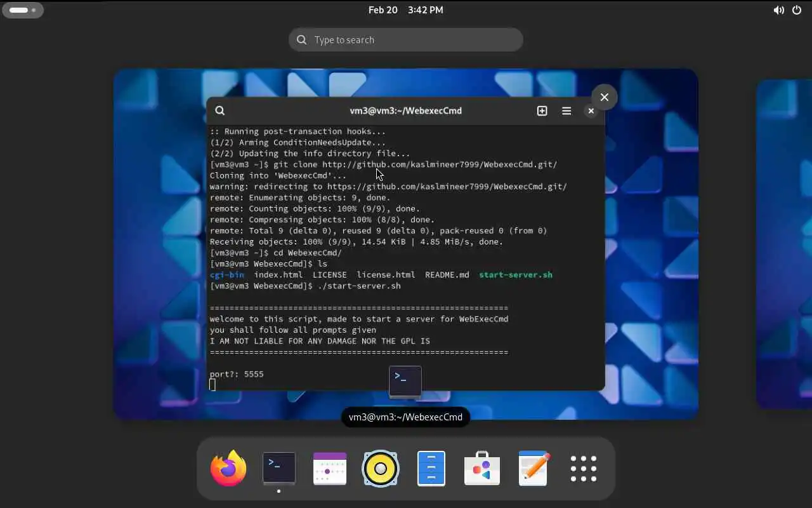The width and height of the screenshot is (812, 508).
Task: Click the vm3@vm3:~/WebexecCmd caption label
Action: point(405,417)
